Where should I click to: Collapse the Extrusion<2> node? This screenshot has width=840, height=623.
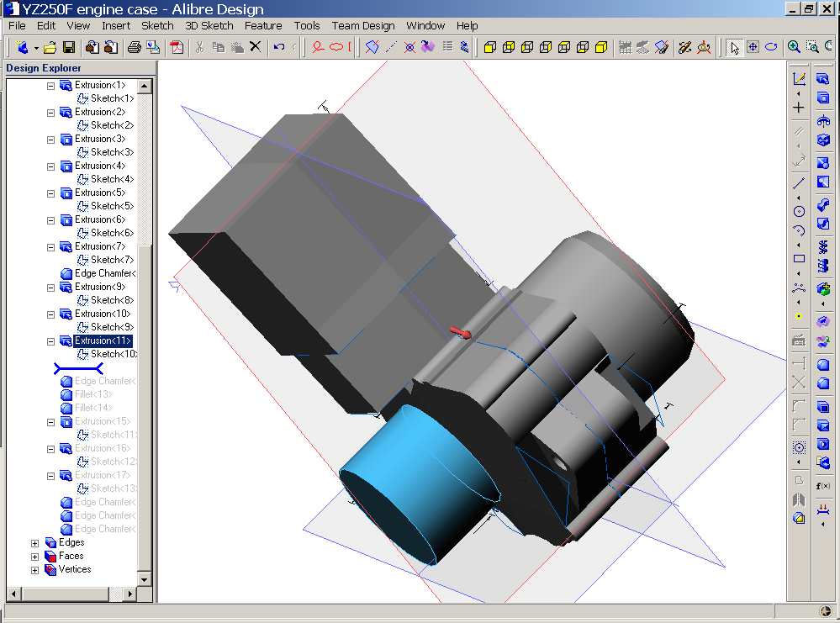pos(51,113)
